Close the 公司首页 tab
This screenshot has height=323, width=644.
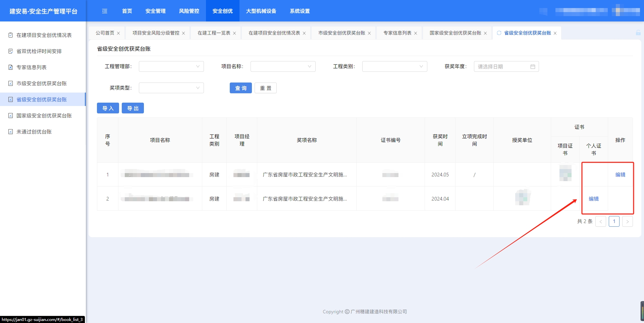coord(118,33)
